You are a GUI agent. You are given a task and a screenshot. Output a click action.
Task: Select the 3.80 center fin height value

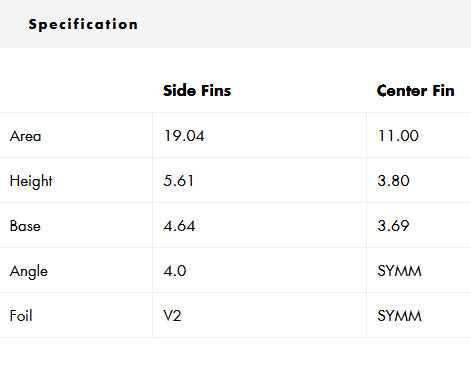coord(393,181)
